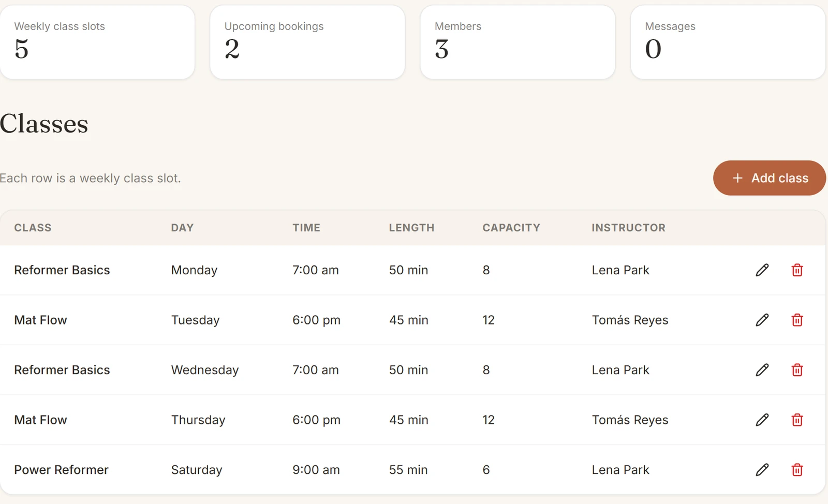Edit the Monday Reformer Basics class

tap(762, 270)
